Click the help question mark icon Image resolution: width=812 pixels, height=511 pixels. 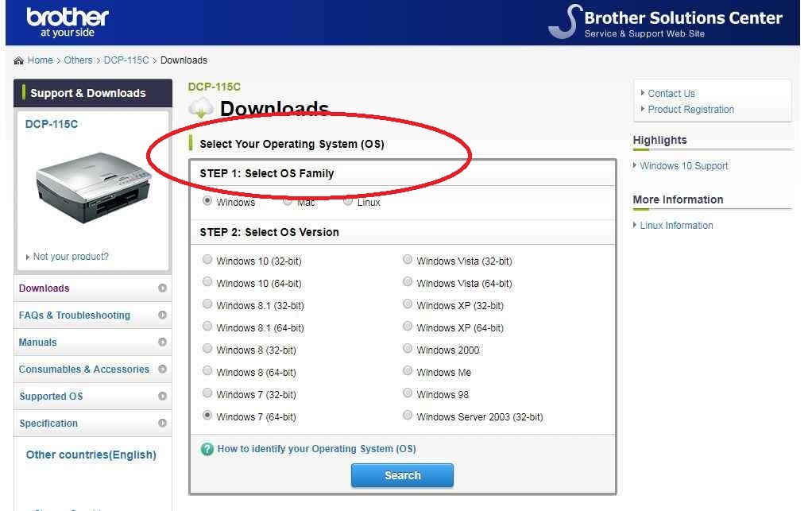207,449
